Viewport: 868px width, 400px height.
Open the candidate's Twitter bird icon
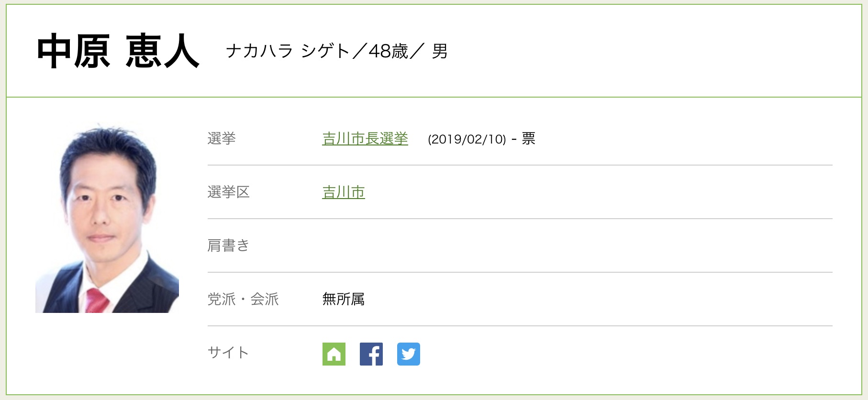[409, 354]
